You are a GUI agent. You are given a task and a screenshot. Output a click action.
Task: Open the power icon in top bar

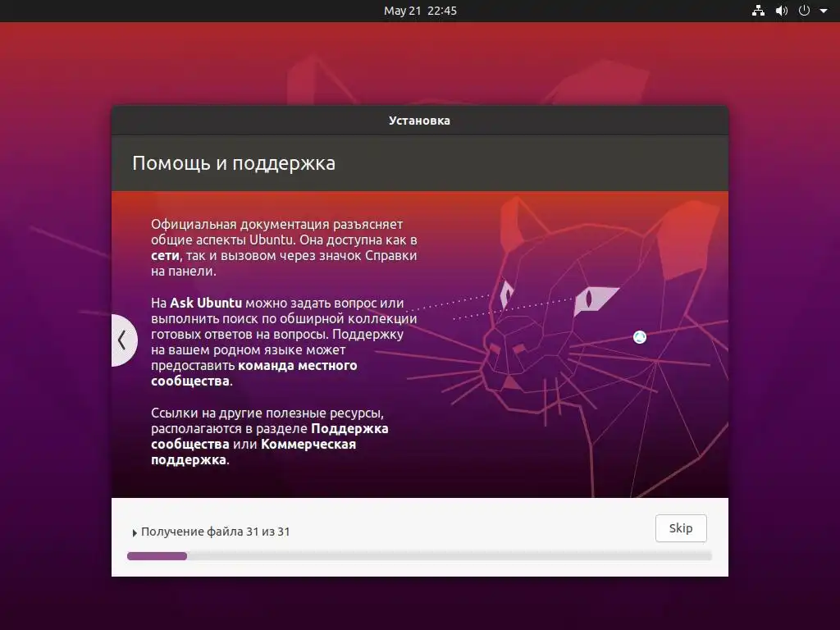click(804, 11)
